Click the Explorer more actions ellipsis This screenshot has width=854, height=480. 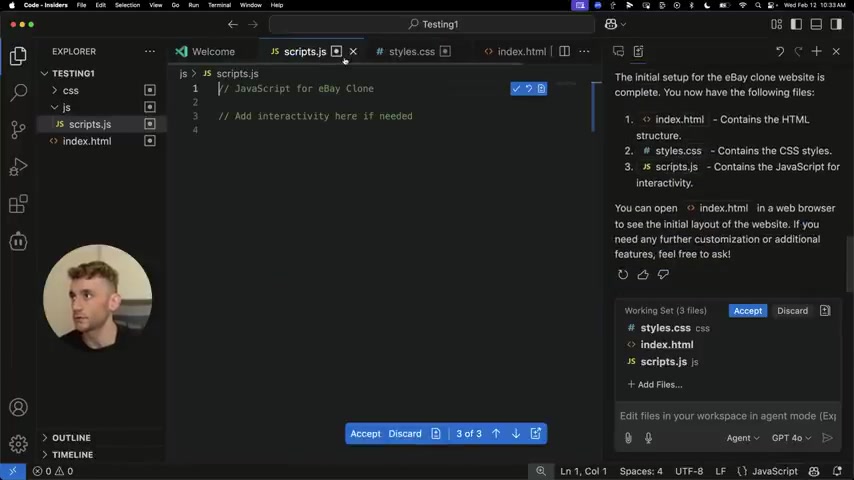150,52
